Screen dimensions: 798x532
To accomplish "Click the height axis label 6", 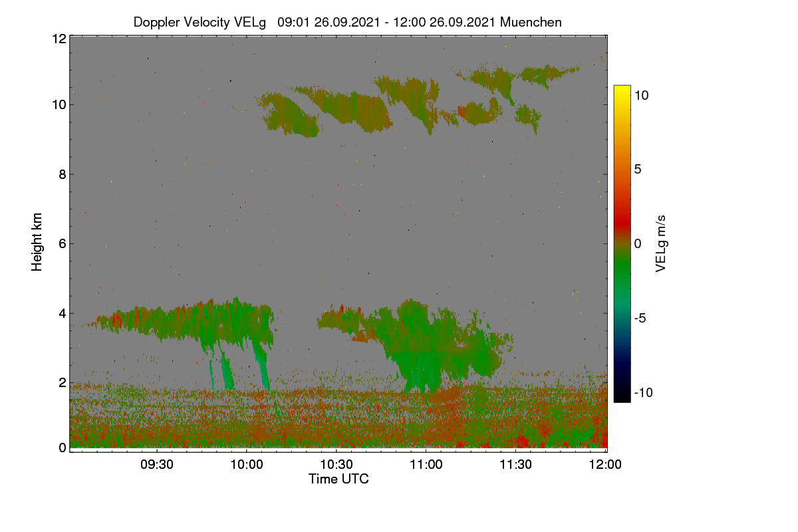I will [x=63, y=243].
